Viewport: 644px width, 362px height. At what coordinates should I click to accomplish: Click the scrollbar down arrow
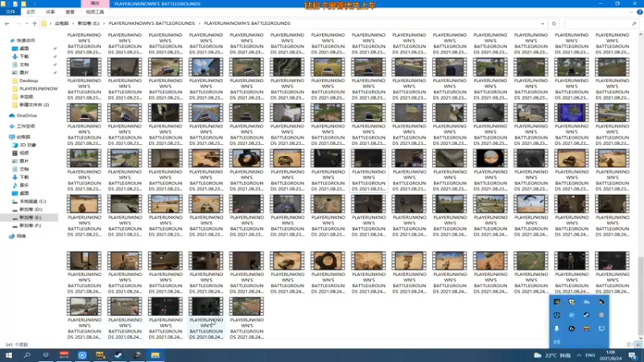(640, 338)
